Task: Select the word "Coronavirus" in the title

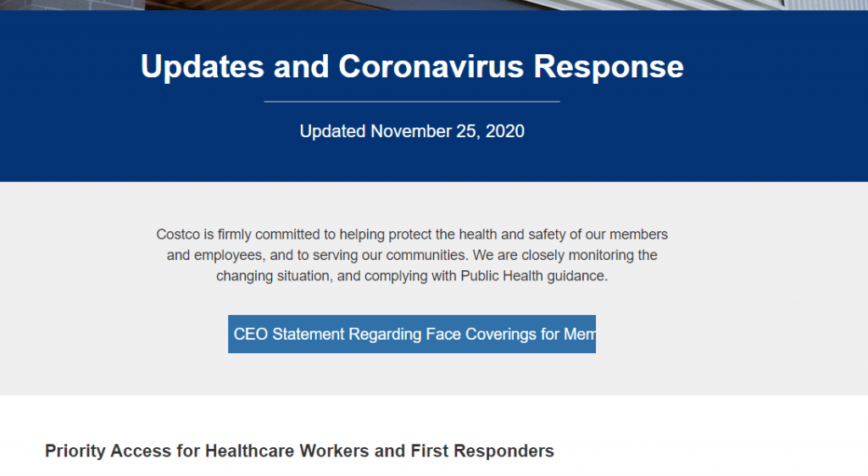Action: tap(431, 66)
